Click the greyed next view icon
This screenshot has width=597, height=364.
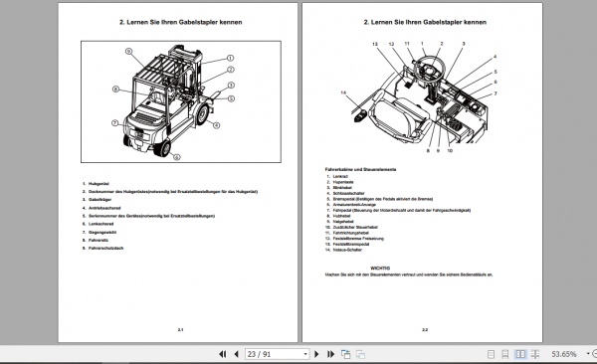point(360,354)
